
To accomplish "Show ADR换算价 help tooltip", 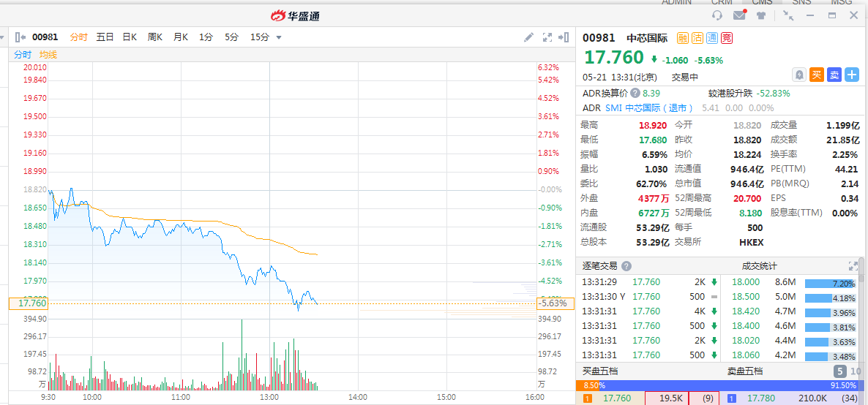I will tap(635, 94).
